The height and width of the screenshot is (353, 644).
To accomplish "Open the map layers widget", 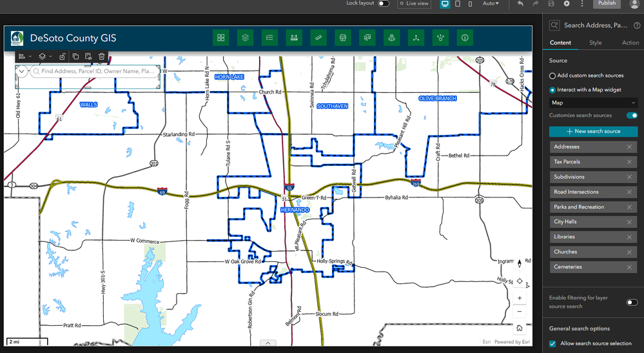I will click(245, 38).
